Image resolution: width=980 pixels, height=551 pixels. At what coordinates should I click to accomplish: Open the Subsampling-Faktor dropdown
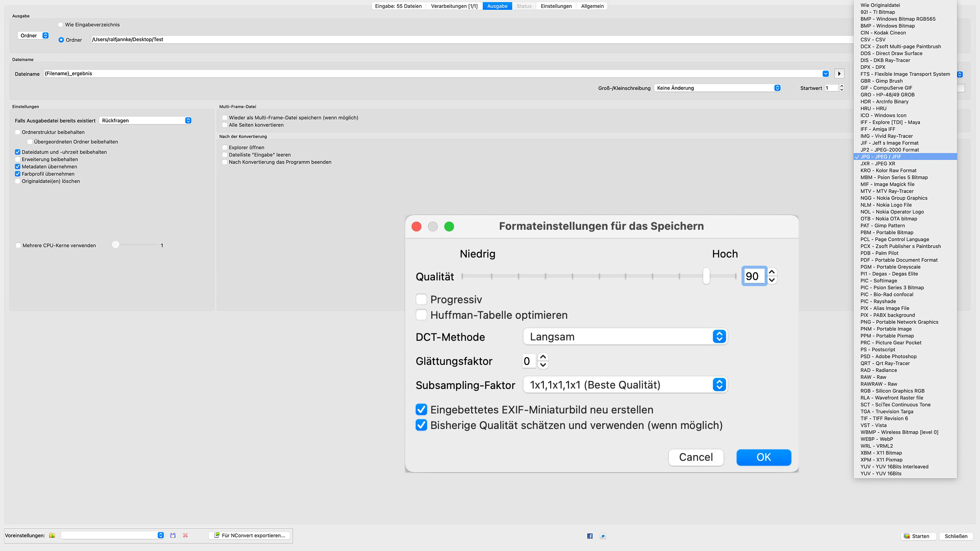(x=625, y=385)
